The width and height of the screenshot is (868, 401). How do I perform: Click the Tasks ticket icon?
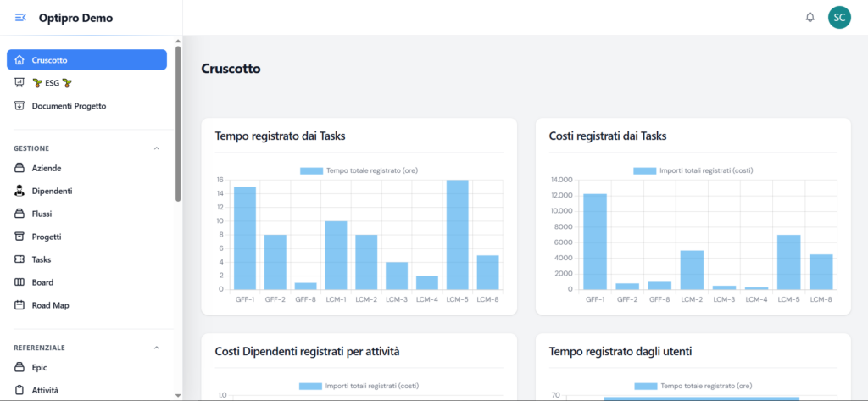tap(19, 259)
